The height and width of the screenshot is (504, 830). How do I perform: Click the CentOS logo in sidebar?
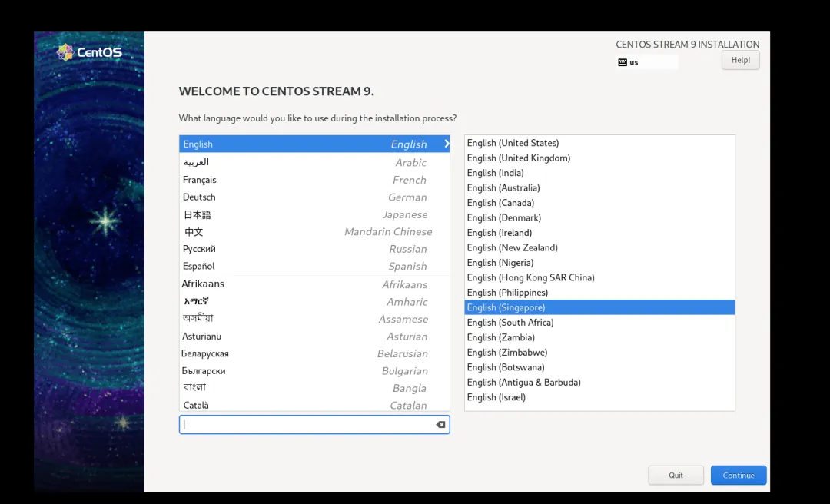point(89,52)
